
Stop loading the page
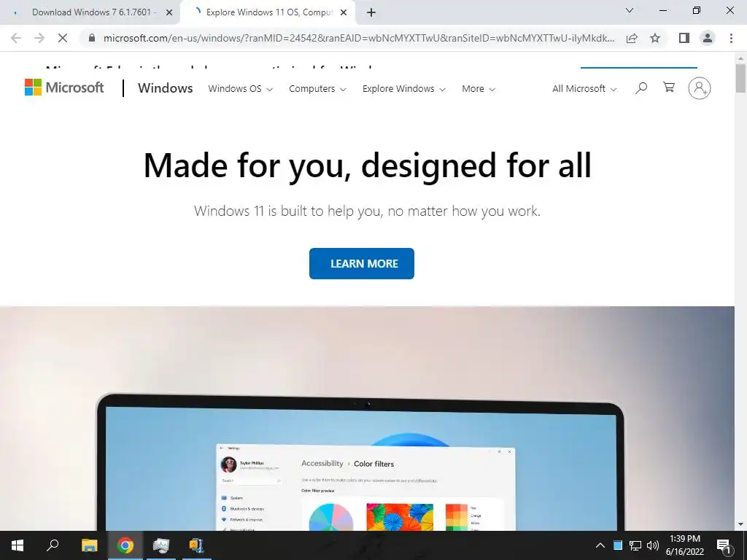click(x=63, y=38)
